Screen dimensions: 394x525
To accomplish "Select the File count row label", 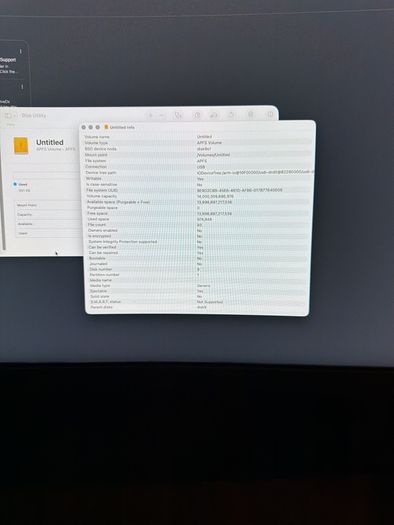I will (x=97, y=225).
